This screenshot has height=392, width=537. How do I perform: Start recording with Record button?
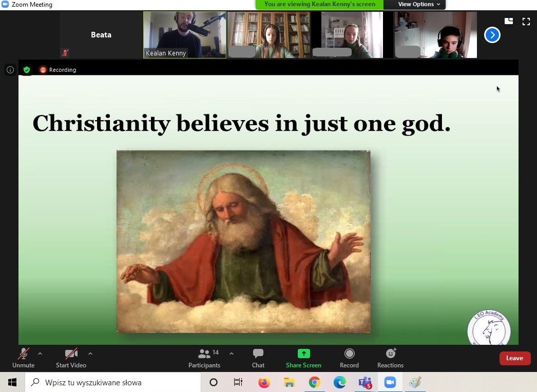pyautogui.click(x=349, y=358)
